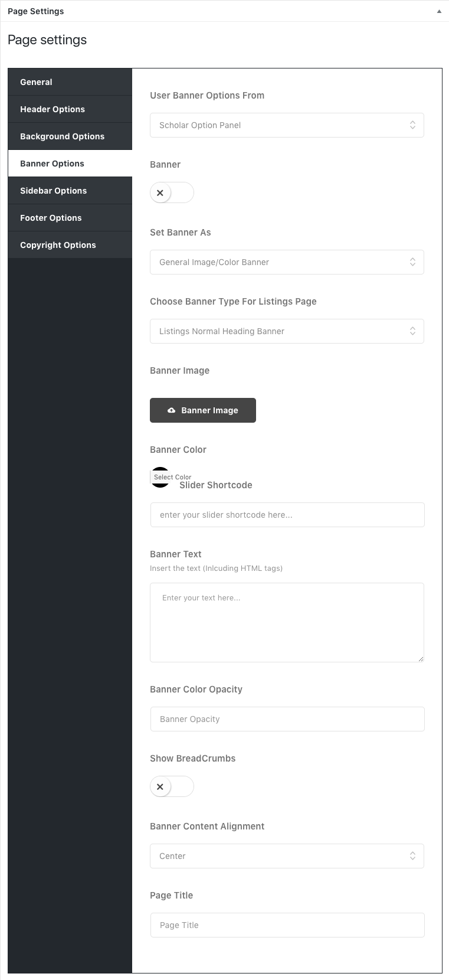The image size is (449, 980).
Task: Open the Banner Content Alignment dropdown
Action: point(287,856)
